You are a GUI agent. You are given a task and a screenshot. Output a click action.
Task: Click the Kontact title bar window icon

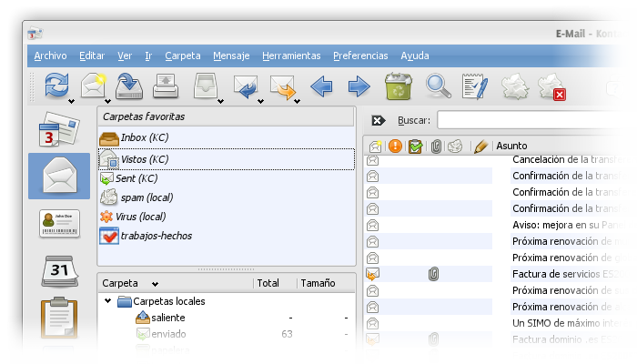click(x=35, y=34)
